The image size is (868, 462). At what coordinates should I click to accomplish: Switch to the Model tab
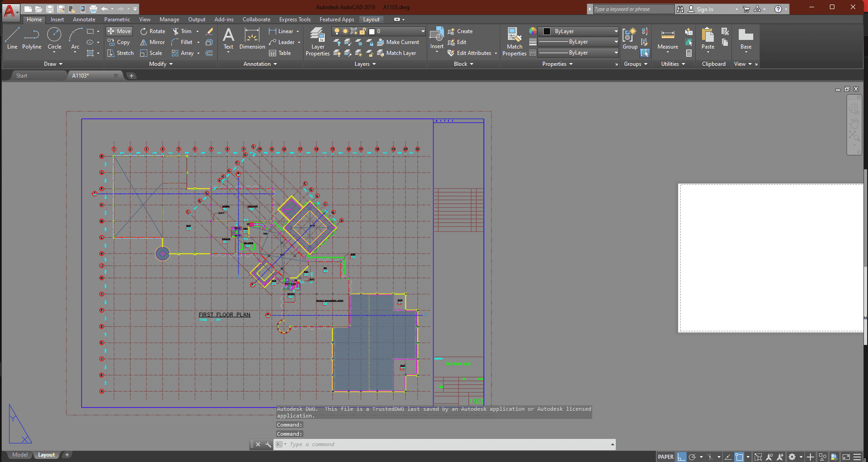[x=20, y=455]
